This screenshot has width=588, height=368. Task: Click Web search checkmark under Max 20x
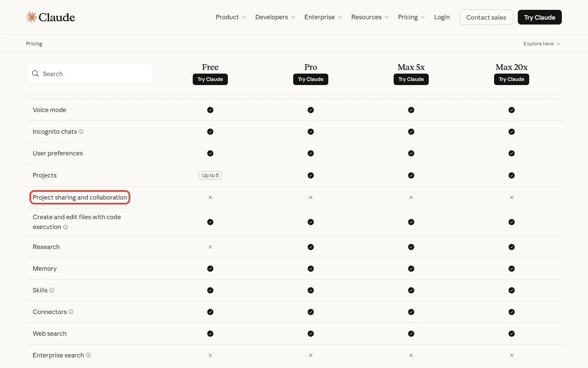pyautogui.click(x=512, y=334)
